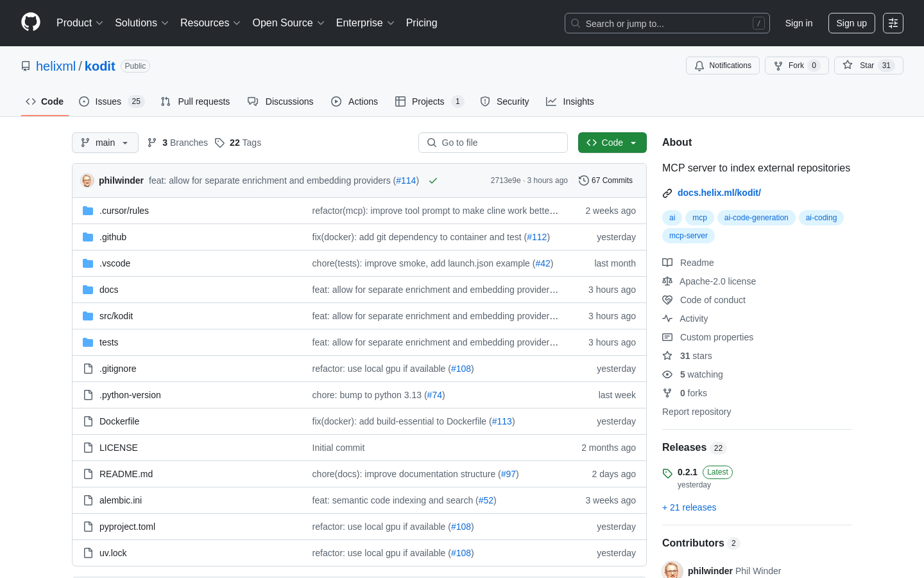The height and width of the screenshot is (578, 924).
Task: Open the Pricing page
Action: (422, 22)
